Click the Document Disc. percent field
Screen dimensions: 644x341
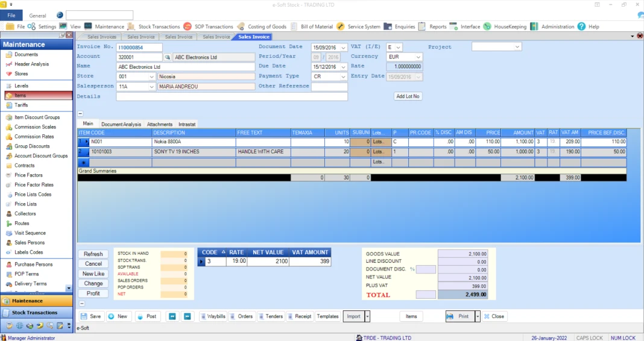(x=426, y=269)
